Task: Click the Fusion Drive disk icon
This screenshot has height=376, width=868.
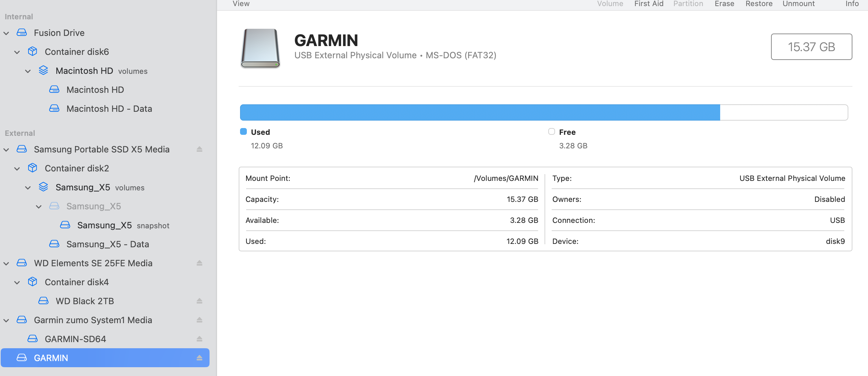Action: (22, 33)
